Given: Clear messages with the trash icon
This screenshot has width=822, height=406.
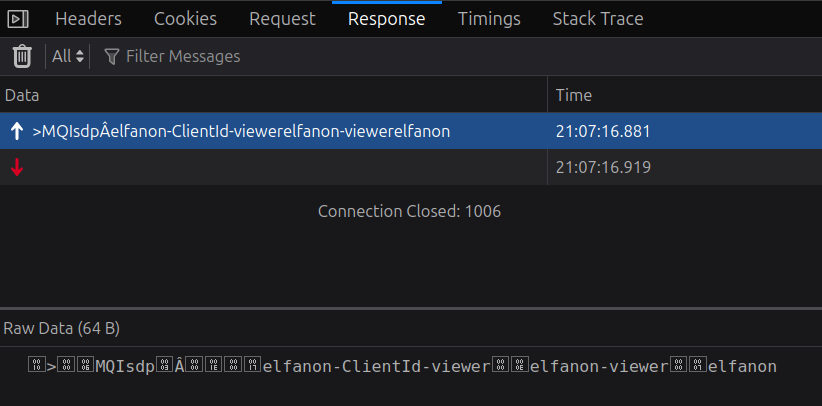Looking at the screenshot, I should 22,56.
